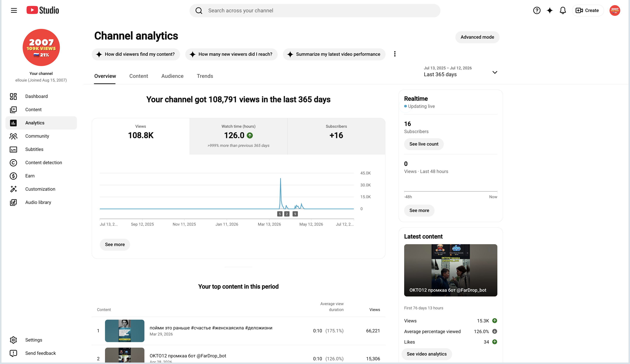Click the Average view duration column header
Image resolution: width=630 pixels, height=364 pixels.
pos(332,307)
